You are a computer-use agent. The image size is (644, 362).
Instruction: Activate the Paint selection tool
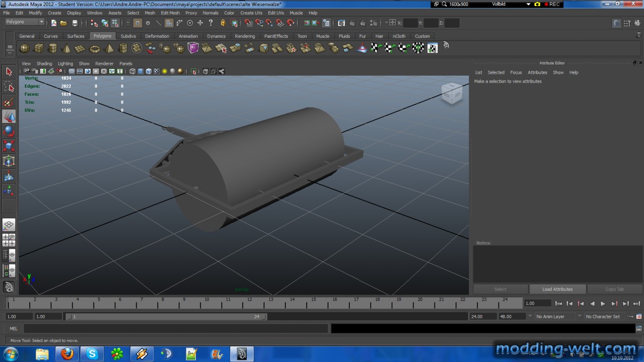tap(9, 102)
